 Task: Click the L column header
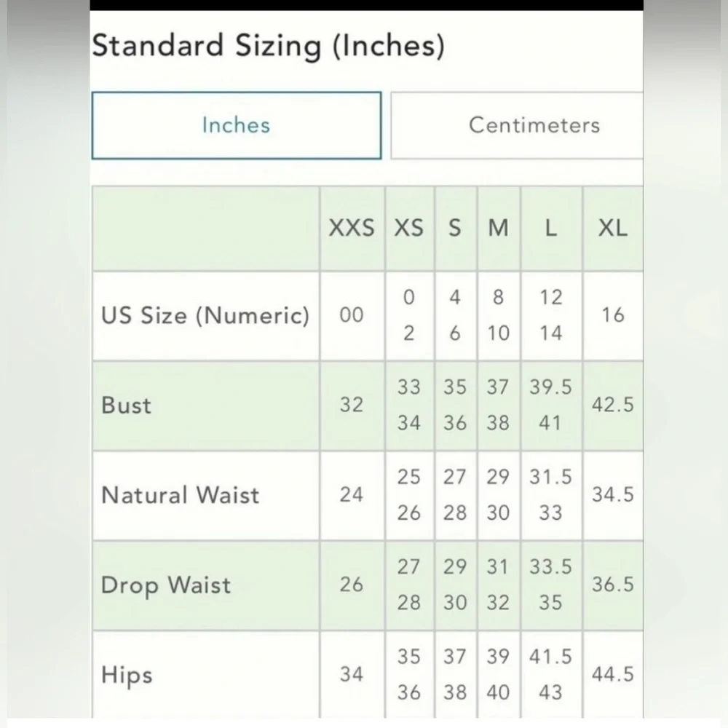(551, 229)
